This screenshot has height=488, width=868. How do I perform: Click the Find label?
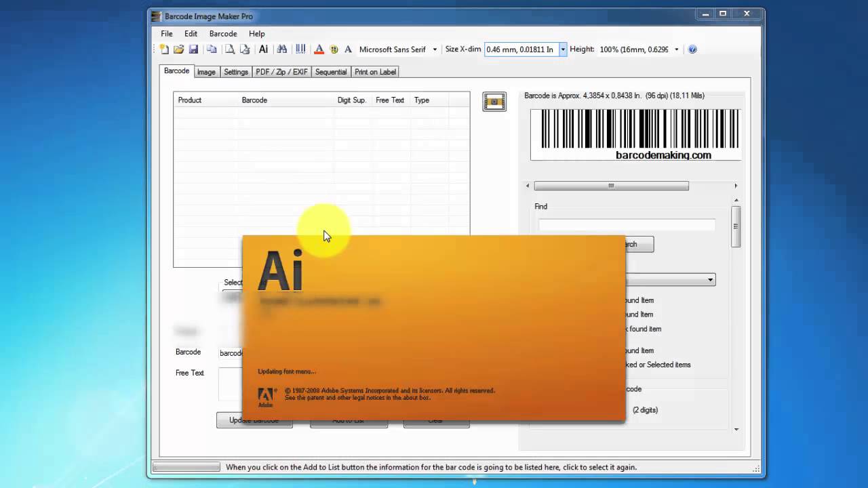540,207
